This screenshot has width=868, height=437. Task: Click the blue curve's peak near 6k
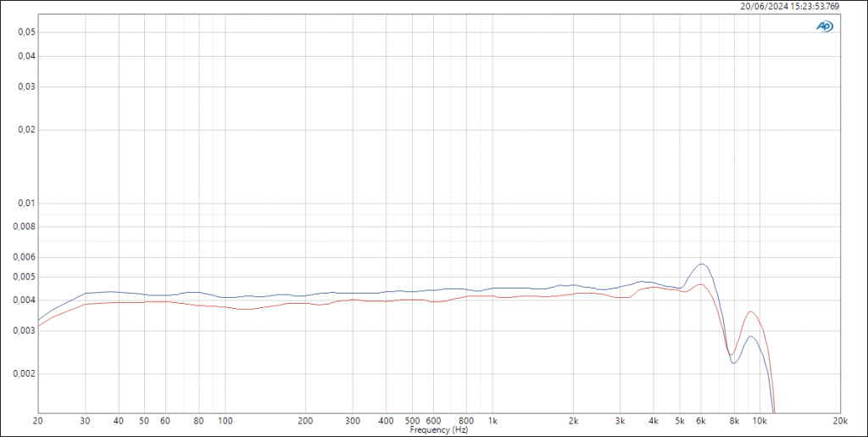[702, 264]
